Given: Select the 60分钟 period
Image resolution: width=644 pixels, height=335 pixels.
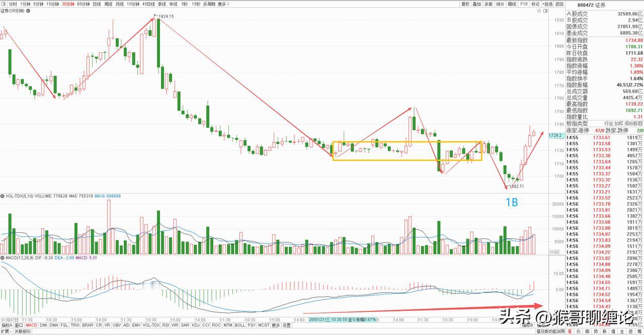Looking at the screenshot, I should coord(84,4).
